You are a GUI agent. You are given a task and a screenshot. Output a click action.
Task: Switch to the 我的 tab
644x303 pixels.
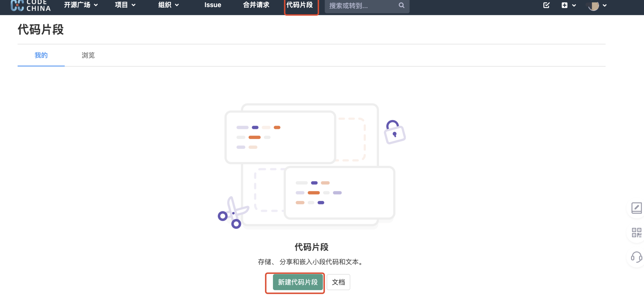coord(41,55)
